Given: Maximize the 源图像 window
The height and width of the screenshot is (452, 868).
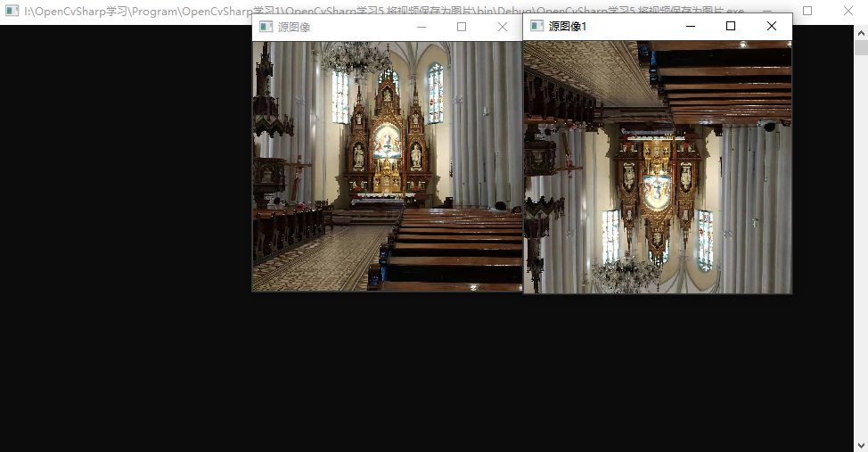Looking at the screenshot, I should [462, 27].
